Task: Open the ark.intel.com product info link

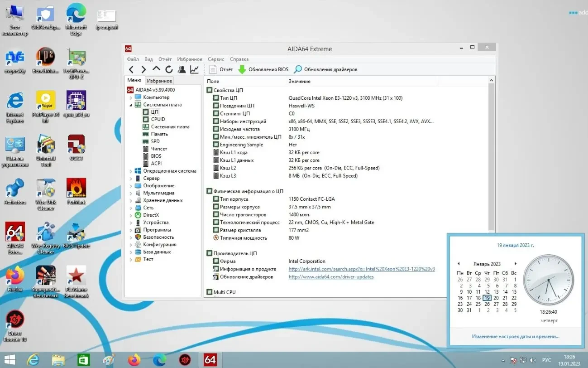Action: point(361,269)
